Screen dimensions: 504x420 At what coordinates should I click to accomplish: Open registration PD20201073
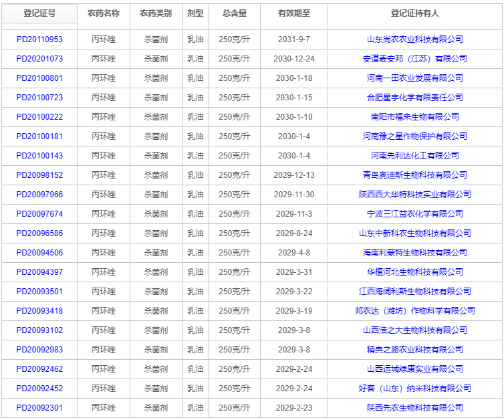tap(39, 59)
